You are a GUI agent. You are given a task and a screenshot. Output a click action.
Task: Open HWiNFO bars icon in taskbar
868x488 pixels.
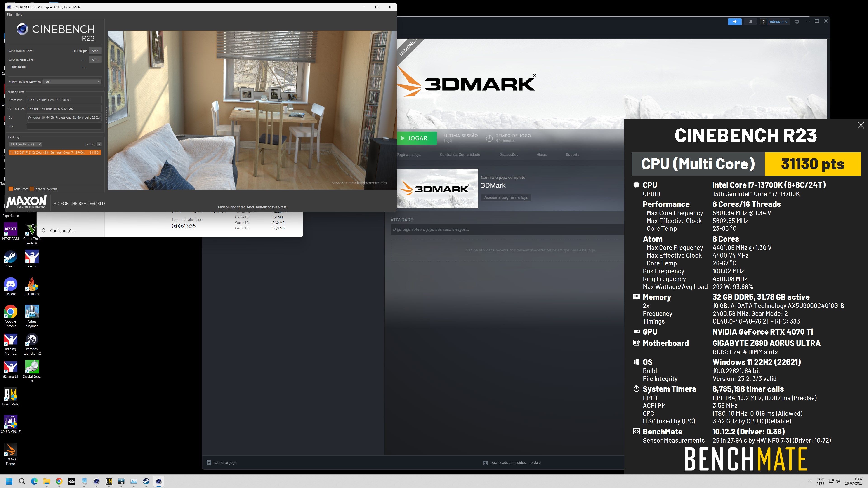[x=121, y=481]
